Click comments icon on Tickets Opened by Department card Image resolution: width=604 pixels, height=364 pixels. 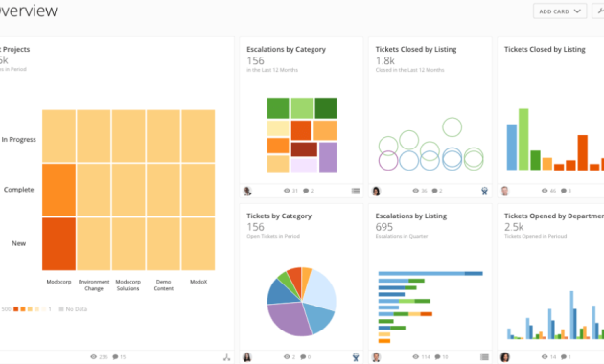pyautogui.click(x=564, y=357)
